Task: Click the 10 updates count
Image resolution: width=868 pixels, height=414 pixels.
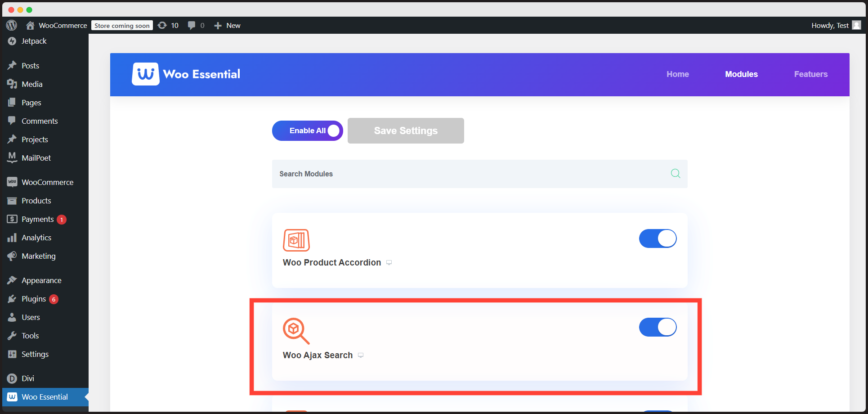Action: 174,25
